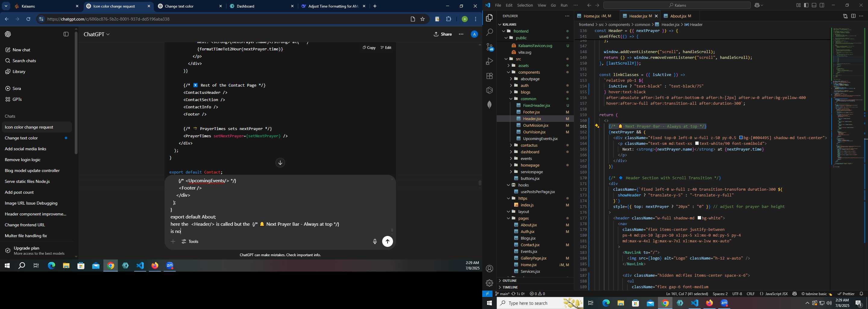Click bg-[#004495] color swatch on line 163
The height and width of the screenshot is (309, 868).
[x=741, y=138]
